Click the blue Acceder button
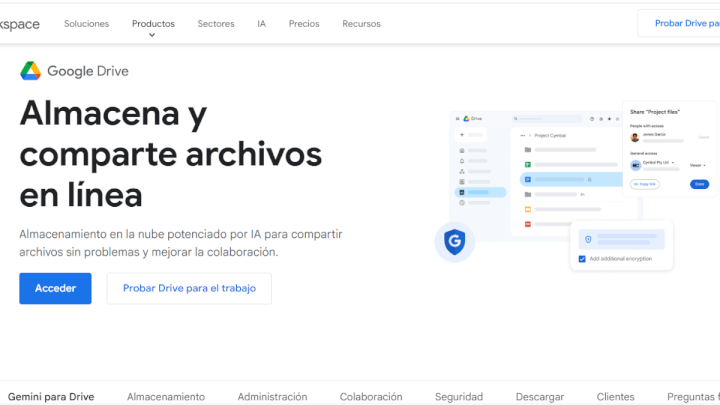Screen dimensions: 720x405 (x=55, y=288)
